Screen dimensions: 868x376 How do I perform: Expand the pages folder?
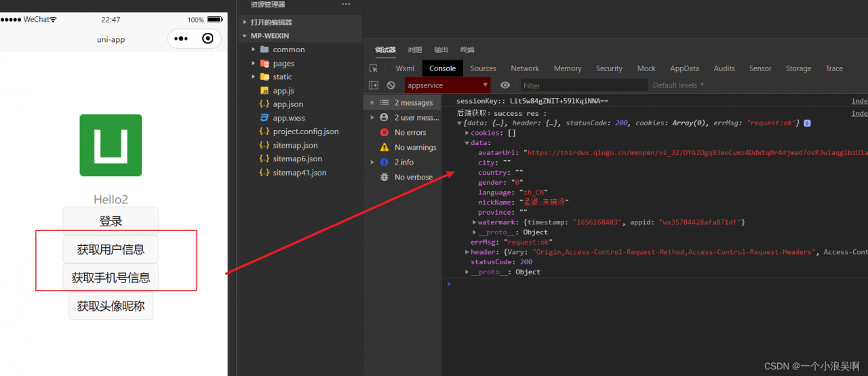[x=283, y=64]
